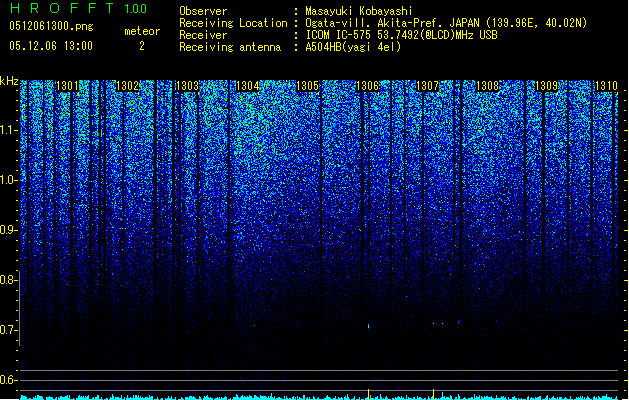
Task: Click the 0.8 kHz axis label
Action: (x=8, y=280)
